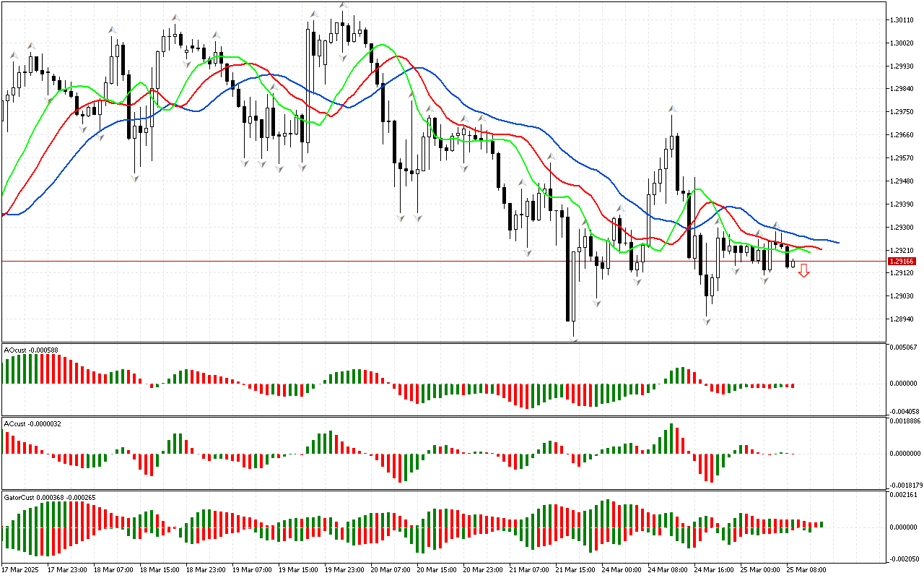Select the current price tag 1.29166
This screenshot has width=924, height=578.
point(902,261)
